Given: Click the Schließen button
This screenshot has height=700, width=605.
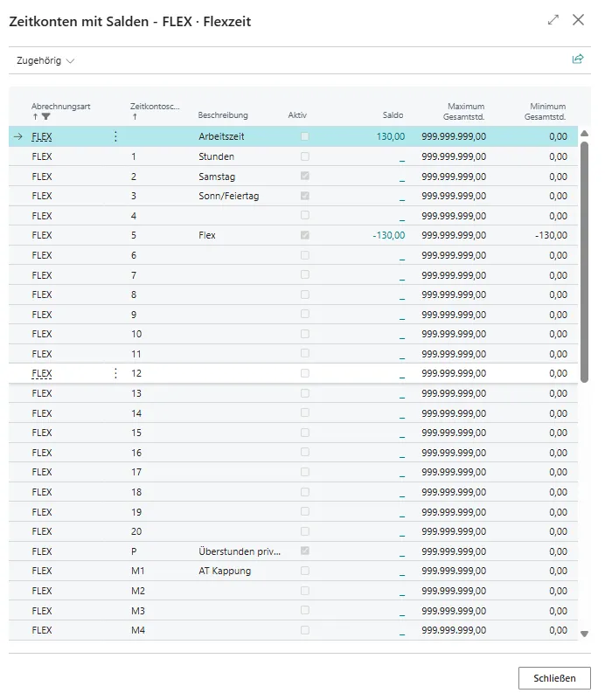Looking at the screenshot, I should pos(554,678).
